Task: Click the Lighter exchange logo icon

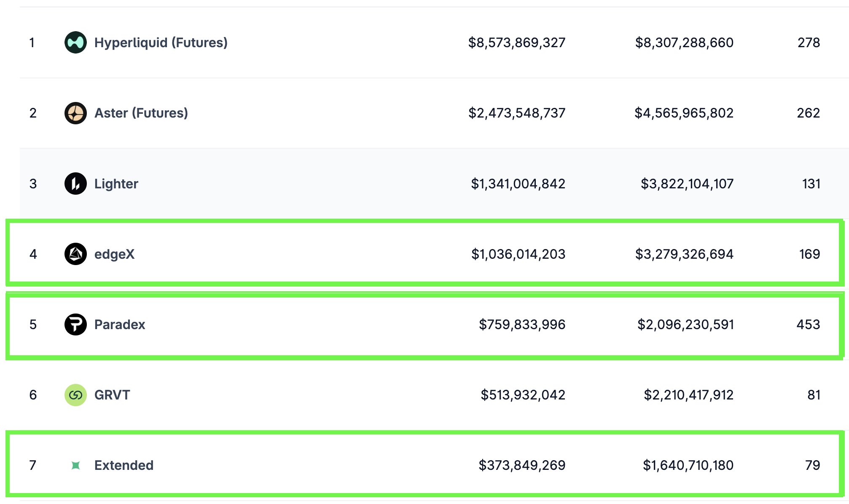Action: (75, 184)
